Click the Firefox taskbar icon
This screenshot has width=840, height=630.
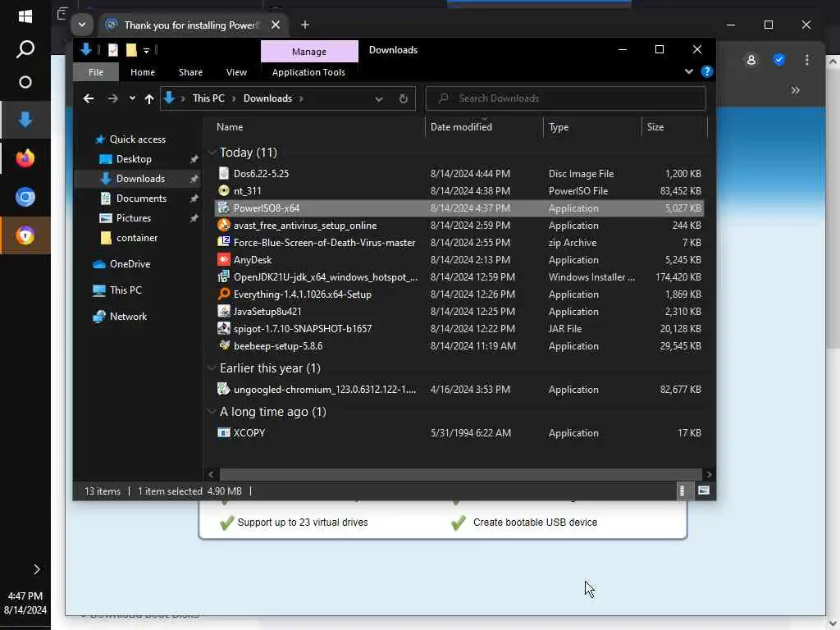pos(25,158)
